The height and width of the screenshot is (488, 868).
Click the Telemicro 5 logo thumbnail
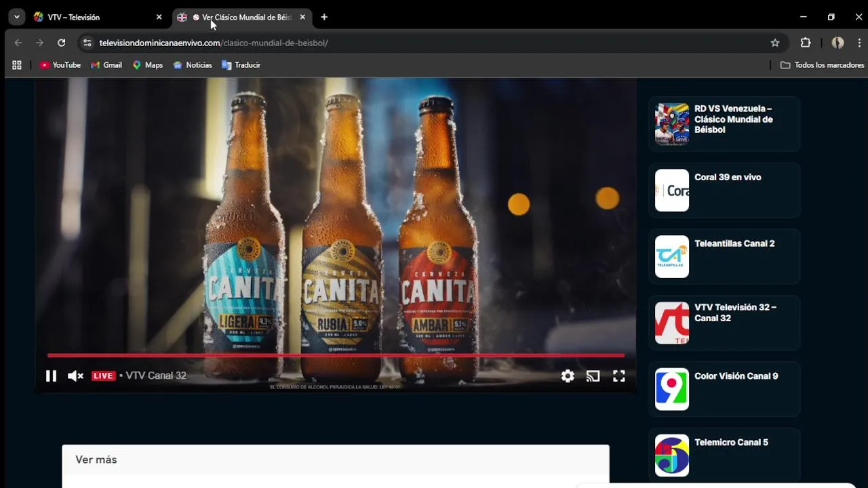(x=672, y=455)
